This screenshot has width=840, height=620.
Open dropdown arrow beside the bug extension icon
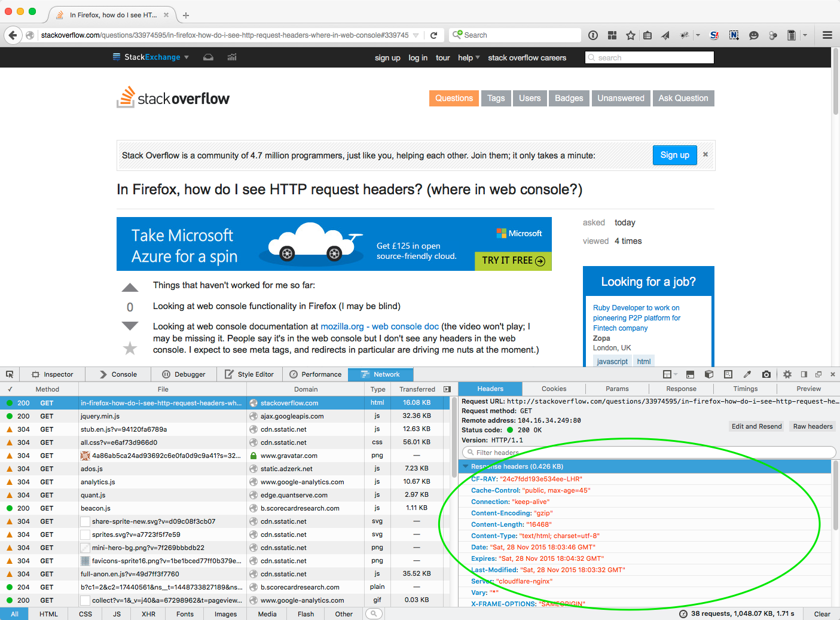(698, 35)
